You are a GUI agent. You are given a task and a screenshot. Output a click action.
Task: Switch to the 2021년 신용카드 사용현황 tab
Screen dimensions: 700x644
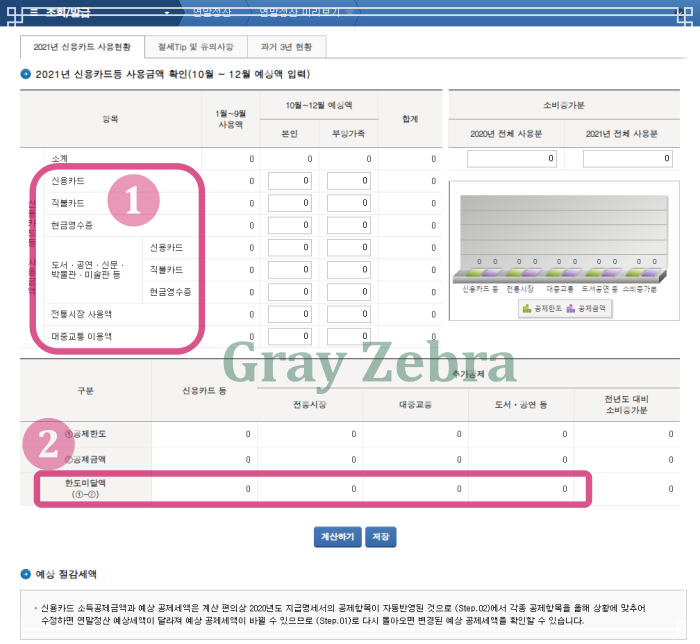[82, 47]
